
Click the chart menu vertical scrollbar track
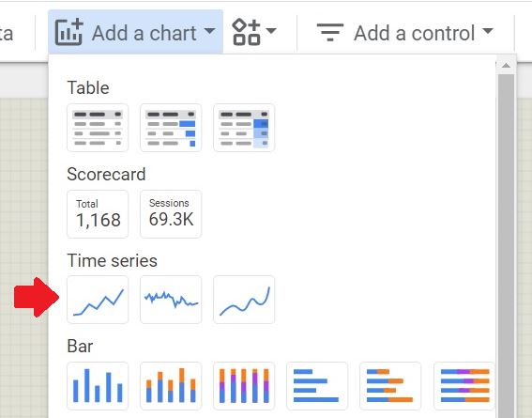click(506, 244)
